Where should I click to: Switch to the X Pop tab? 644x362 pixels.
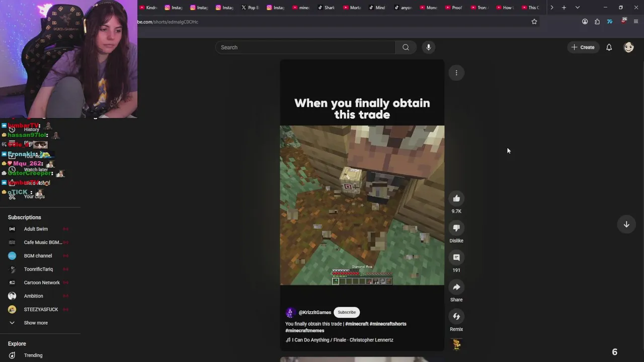click(x=250, y=8)
